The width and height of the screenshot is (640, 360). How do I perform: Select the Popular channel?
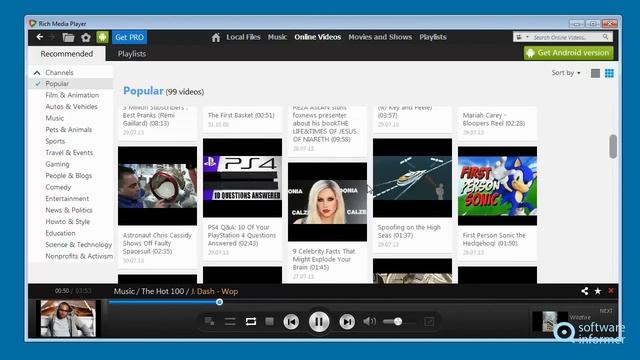tap(57, 84)
